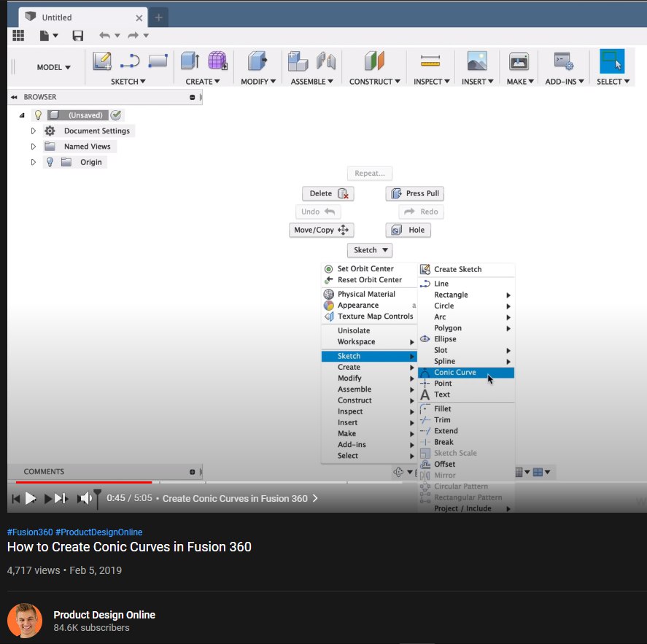Select Physical Material context menu item
The image size is (647, 644).
point(369,294)
